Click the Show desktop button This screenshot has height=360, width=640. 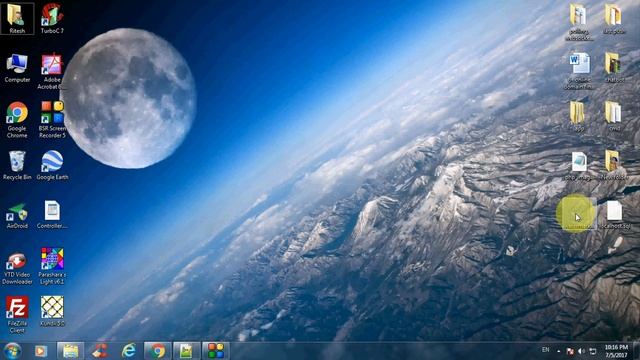(x=637, y=351)
